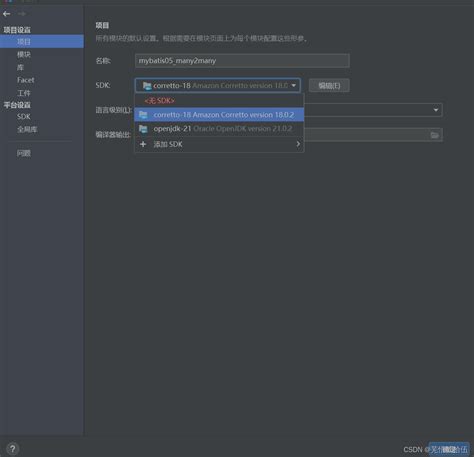Choose the <无 SDK> option
Image resolution: width=474 pixels, height=457 pixels.
click(219, 100)
